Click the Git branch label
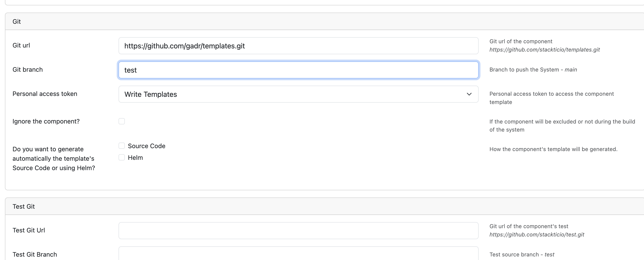 point(28,69)
